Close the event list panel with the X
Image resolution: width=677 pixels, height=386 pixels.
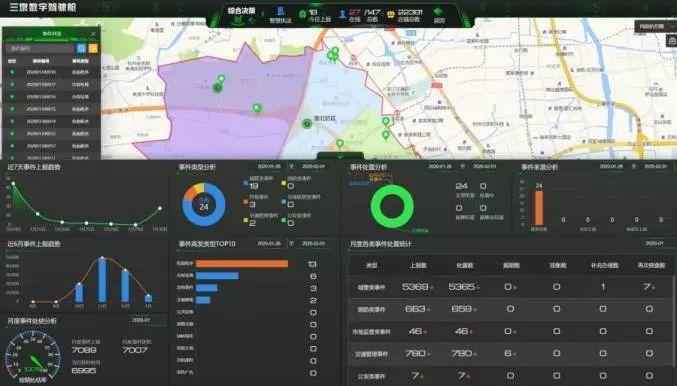coord(93,34)
